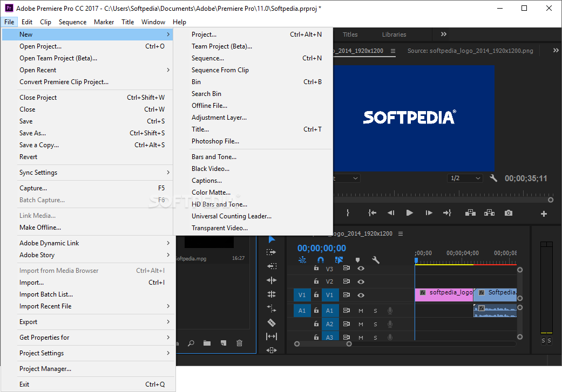
Task: Step forward one frame
Action: pyautogui.click(x=429, y=213)
